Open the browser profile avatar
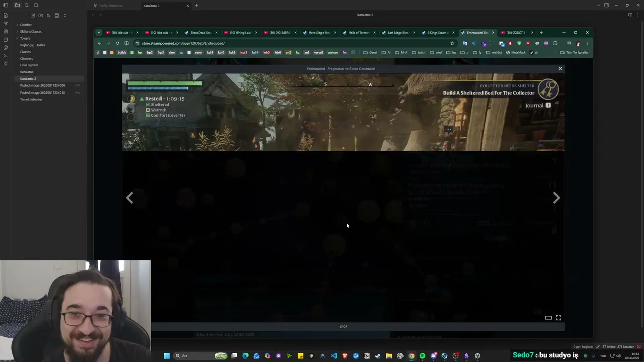This screenshot has width=644, height=362. [x=578, y=43]
